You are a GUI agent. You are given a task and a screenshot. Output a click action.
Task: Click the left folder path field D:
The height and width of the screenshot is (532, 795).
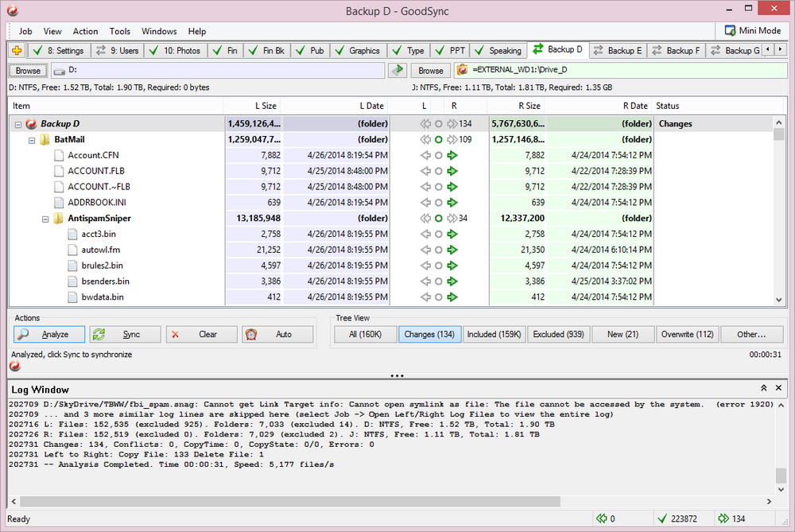coord(218,70)
